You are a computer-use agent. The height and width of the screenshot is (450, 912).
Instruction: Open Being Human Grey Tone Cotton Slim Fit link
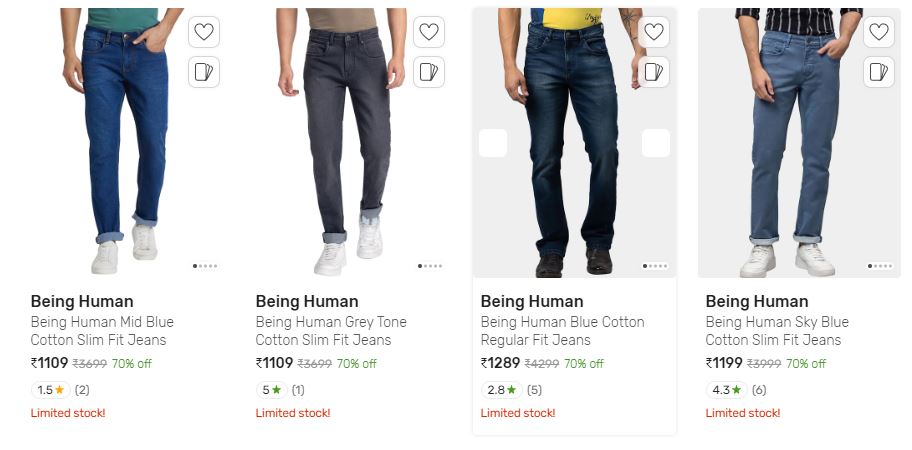coord(331,331)
